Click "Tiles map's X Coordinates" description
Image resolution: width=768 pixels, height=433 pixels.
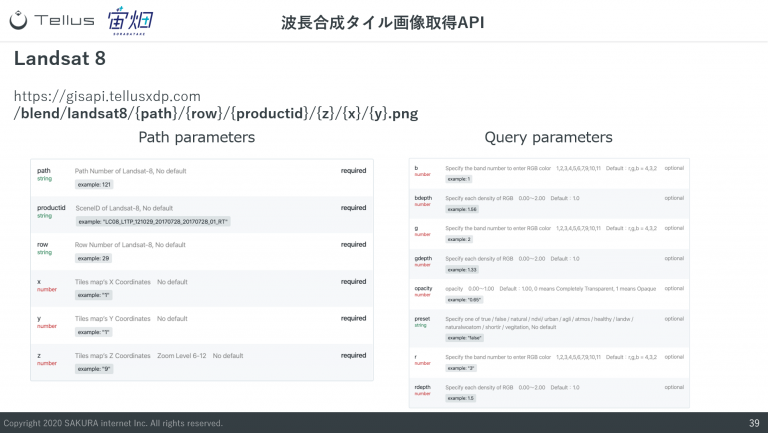(113, 282)
